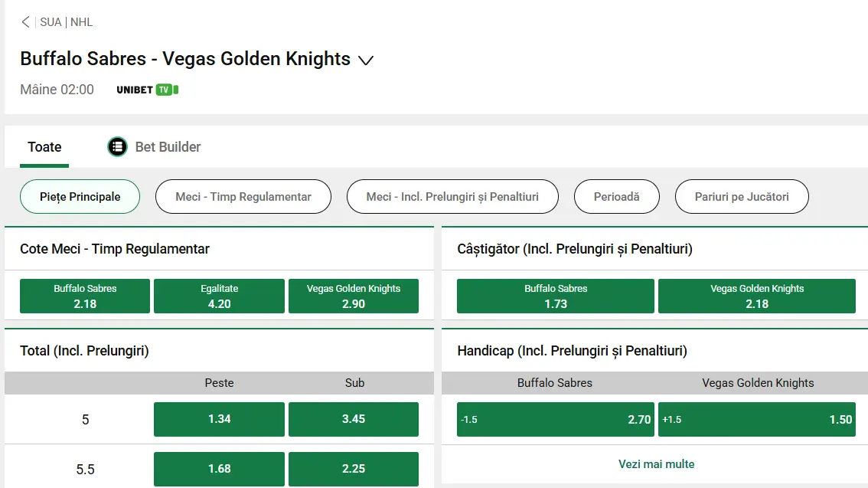Select Buffalo Sabres at odds 2.18
868x488 pixels.
click(x=84, y=296)
